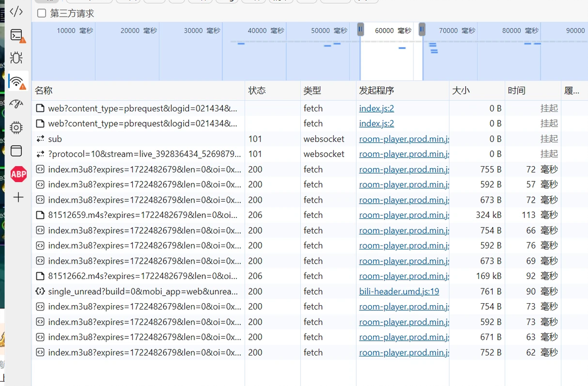Click the 40000 毫秒 timeline tick label
The height and width of the screenshot is (386, 588).
(266, 31)
